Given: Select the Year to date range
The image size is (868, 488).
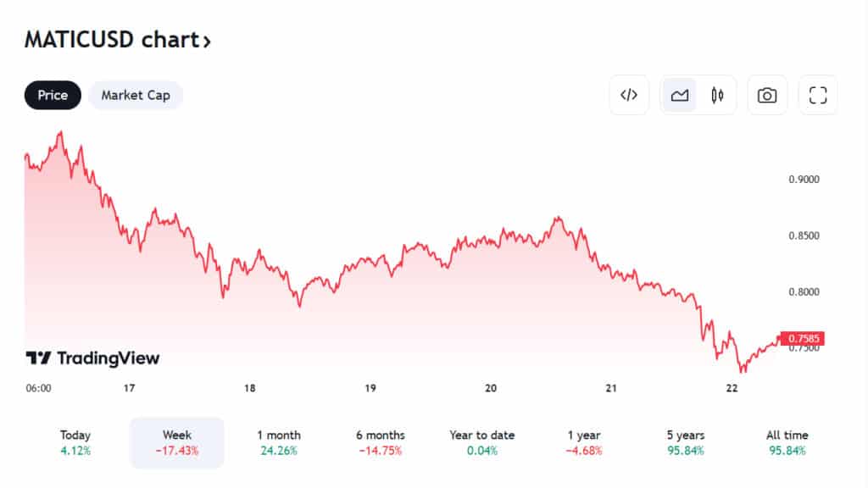Looking at the screenshot, I should point(481,442).
